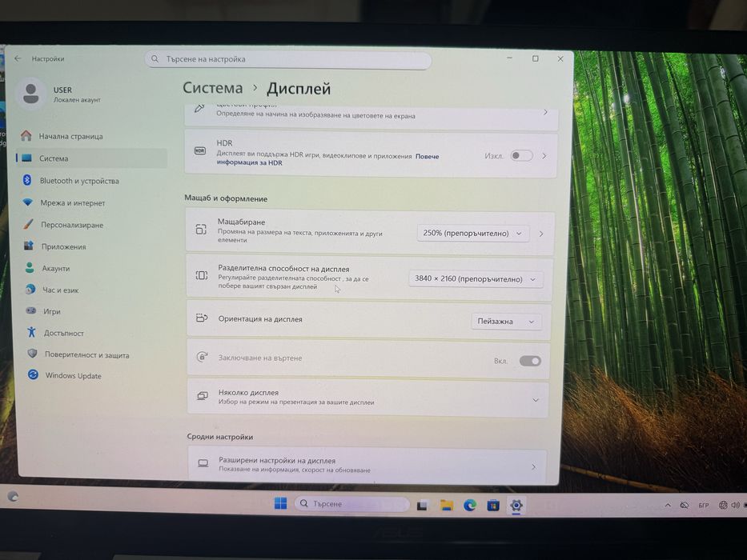Open the 250% scaling dropdown
Screen dimensions: 747x560
[472, 234]
